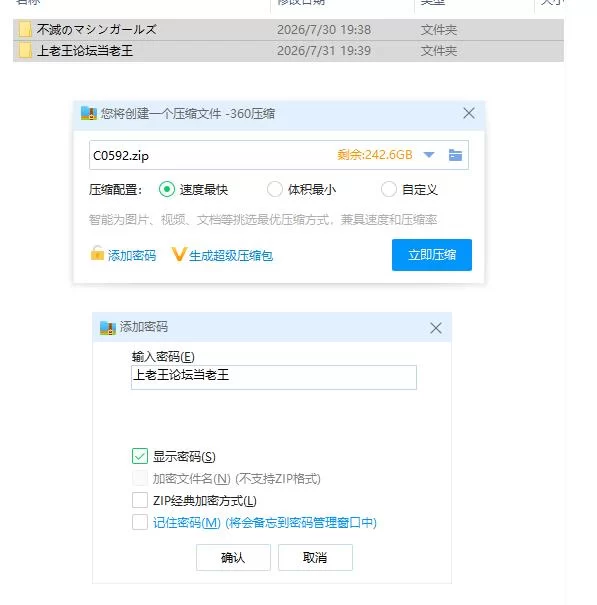
Task: Click the browse folder icon next to C0592.zip
Action: coord(455,155)
